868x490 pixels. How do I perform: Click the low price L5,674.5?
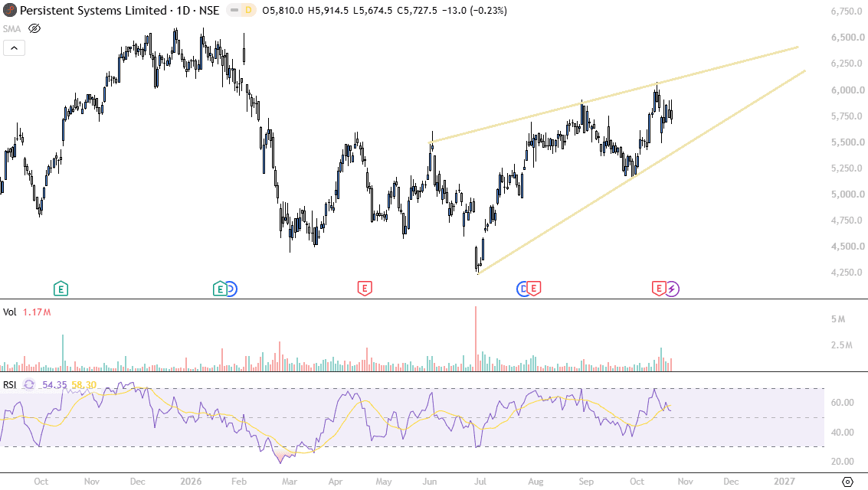[x=372, y=11]
